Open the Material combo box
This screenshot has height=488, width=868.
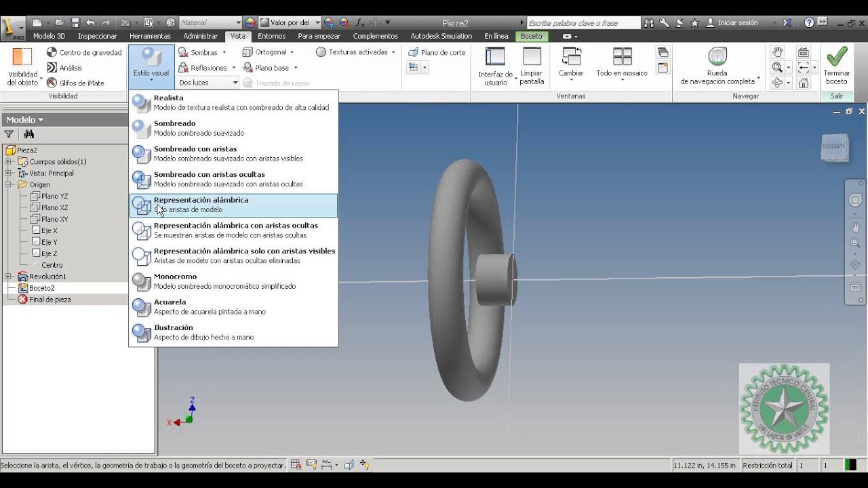click(210, 22)
